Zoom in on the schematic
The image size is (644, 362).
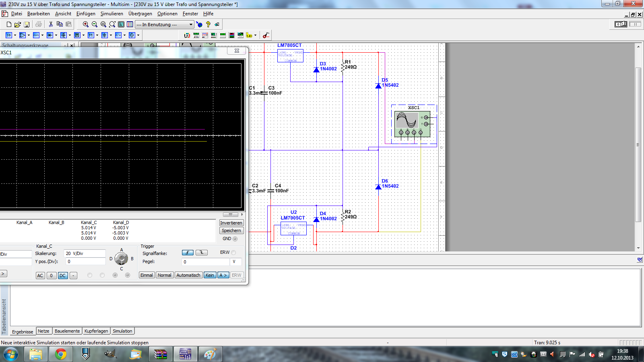tap(86, 25)
